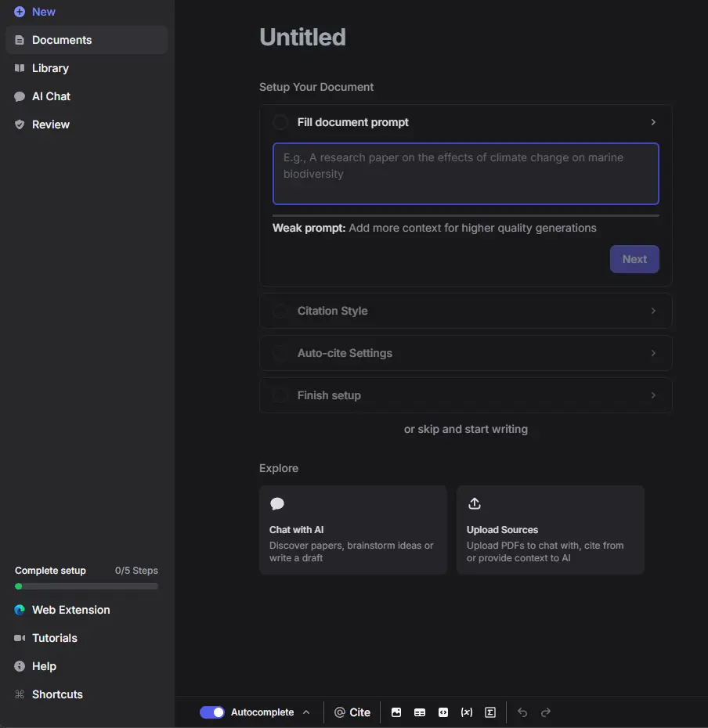Open Upload Sources card
Screen dimensions: 708x728
[551, 530]
